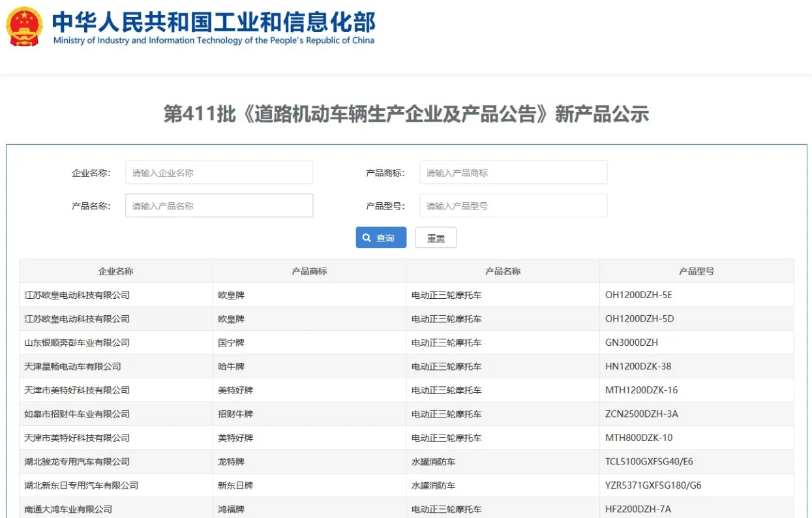The height and width of the screenshot is (518, 812).
Task: Click the model OH1200DZH-5E
Action: pos(639,295)
